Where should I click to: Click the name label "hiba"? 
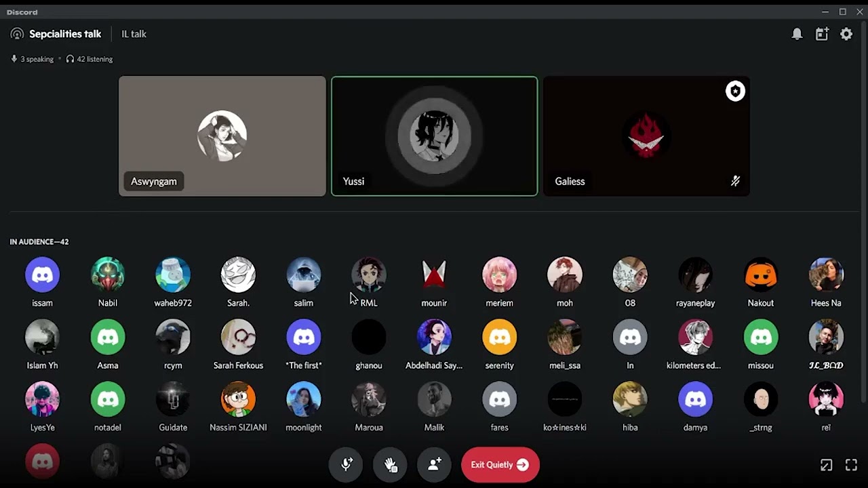coord(630,428)
